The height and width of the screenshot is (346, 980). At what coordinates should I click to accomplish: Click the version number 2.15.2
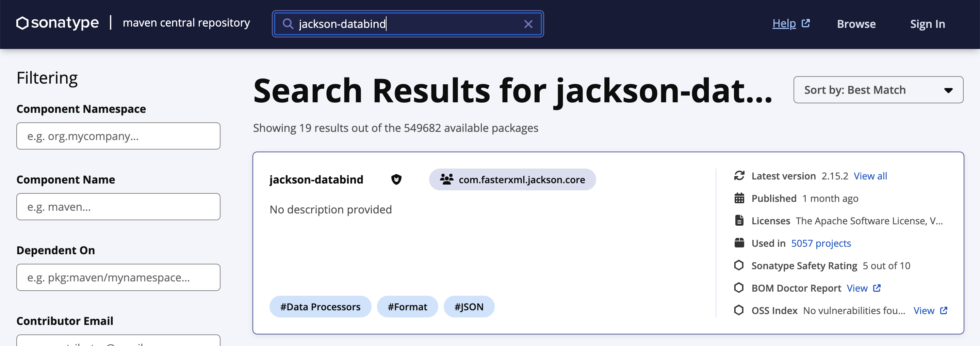coord(835,176)
